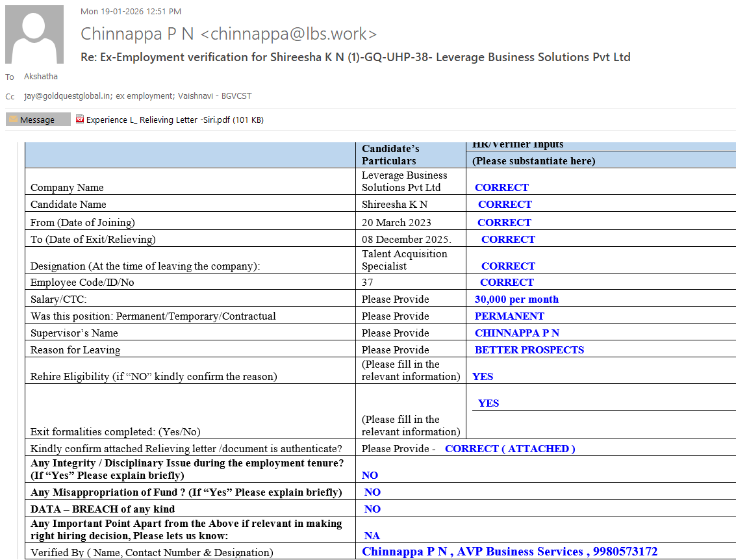Click NA answer value
The image size is (736, 560).
click(x=372, y=536)
